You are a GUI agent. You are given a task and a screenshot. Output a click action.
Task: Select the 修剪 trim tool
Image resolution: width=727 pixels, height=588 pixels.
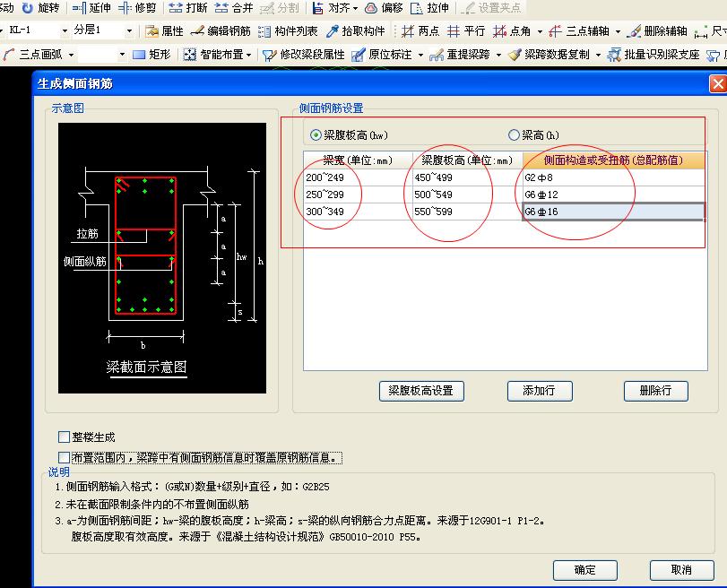coord(137,8)
